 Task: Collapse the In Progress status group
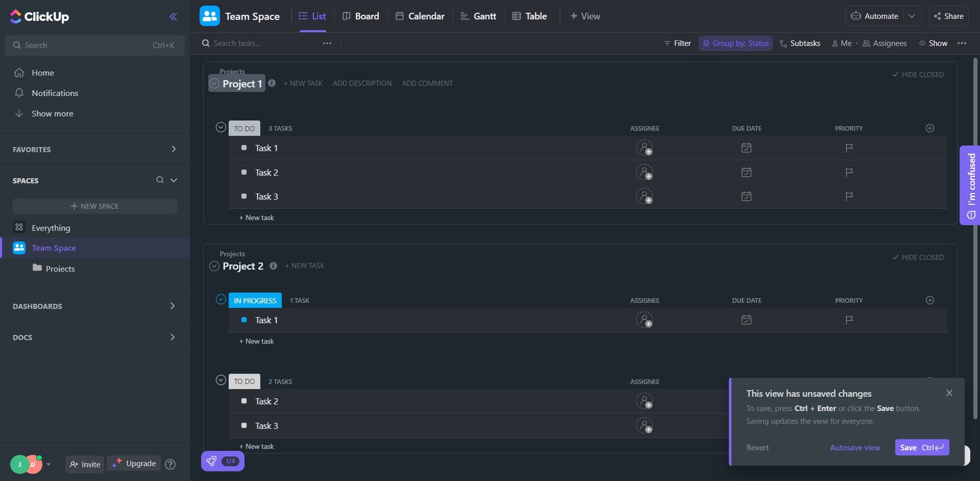(220, 300)
